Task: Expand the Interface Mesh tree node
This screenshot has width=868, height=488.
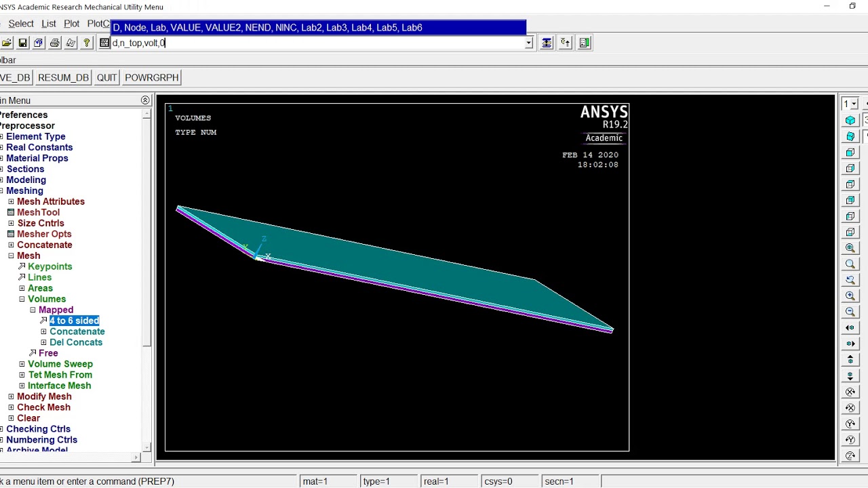Action: click(22, 386)
